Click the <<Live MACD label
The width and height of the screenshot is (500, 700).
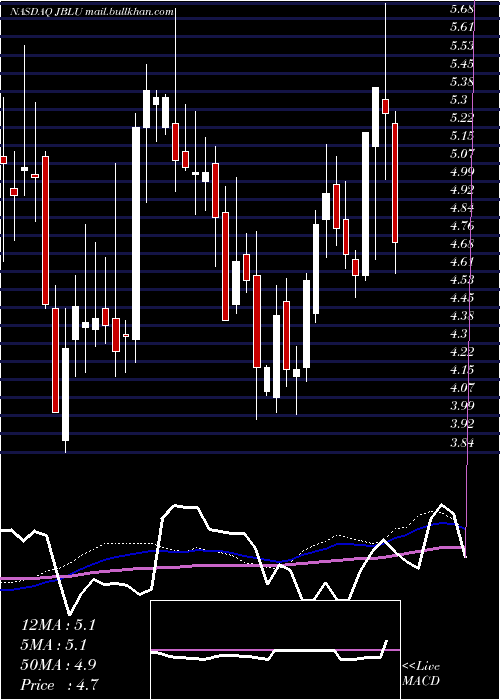pyautogui.click(x=421, y=673)
